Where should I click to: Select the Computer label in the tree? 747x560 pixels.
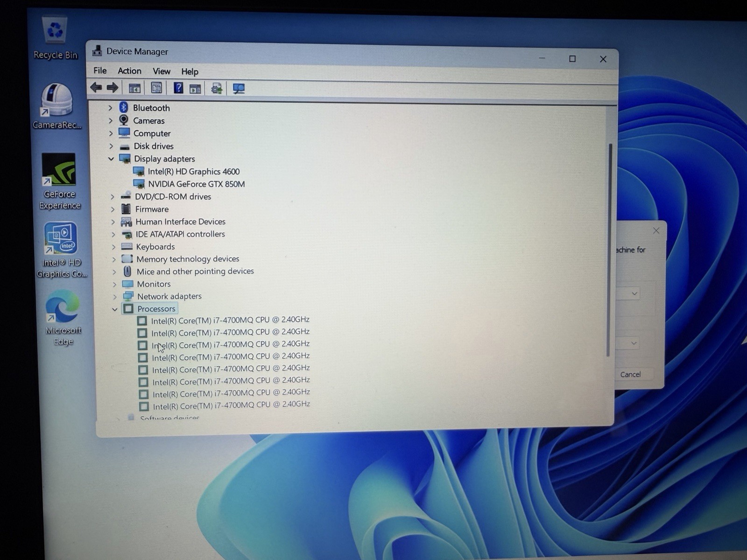pos(152,133)
